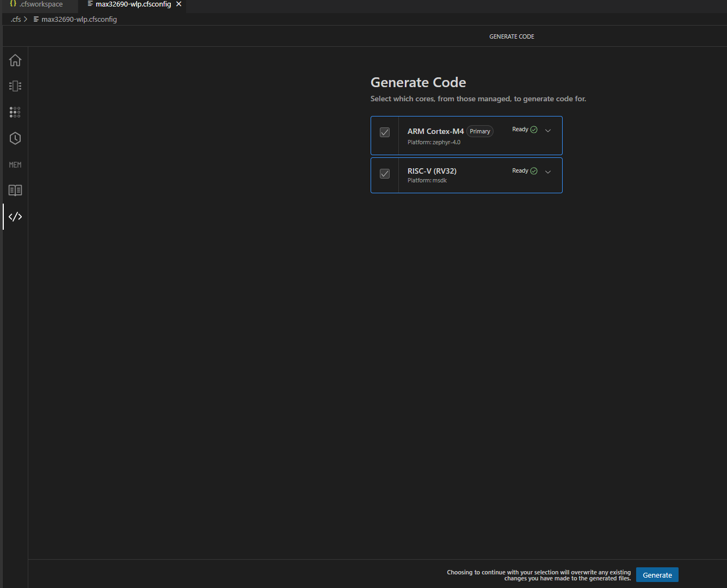Click the Primary badge on ARM Cortex-M4
The image size is (727, 588).
[x=479, y=131]
